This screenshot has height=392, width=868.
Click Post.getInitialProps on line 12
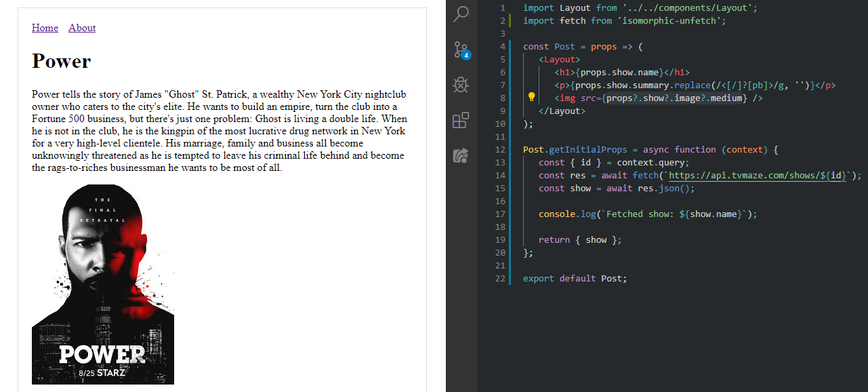(575, 149)
